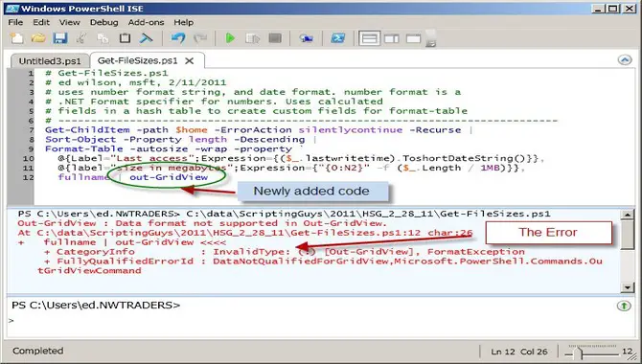Show script pane maximized layout
This screenshot has height=364, width=642.
(414, 38)
